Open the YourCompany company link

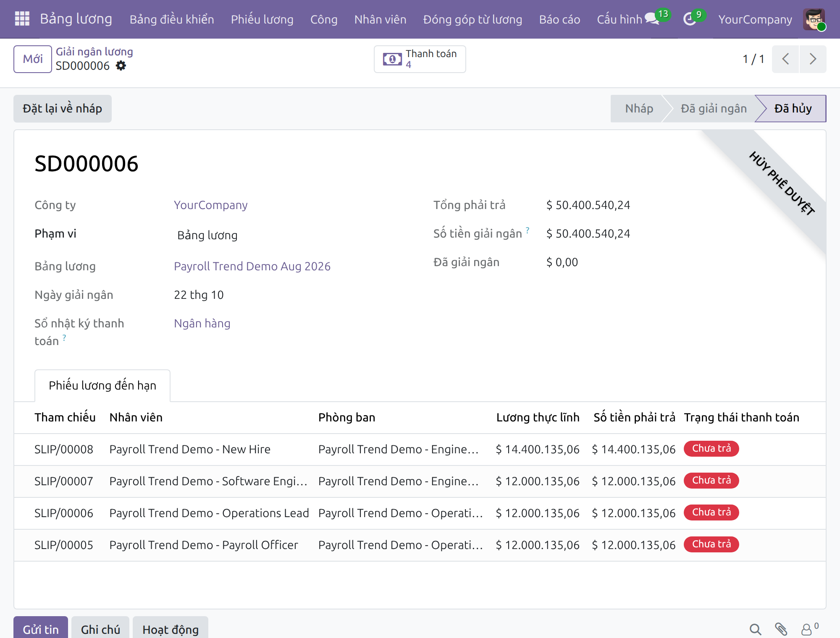click(211, 205)
